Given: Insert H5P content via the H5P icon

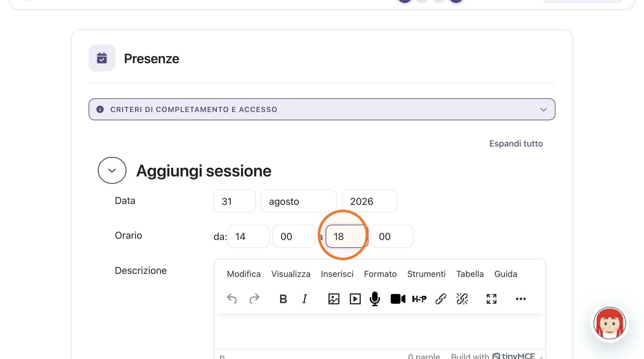Looking at the screenshot, I should (419, 299).
